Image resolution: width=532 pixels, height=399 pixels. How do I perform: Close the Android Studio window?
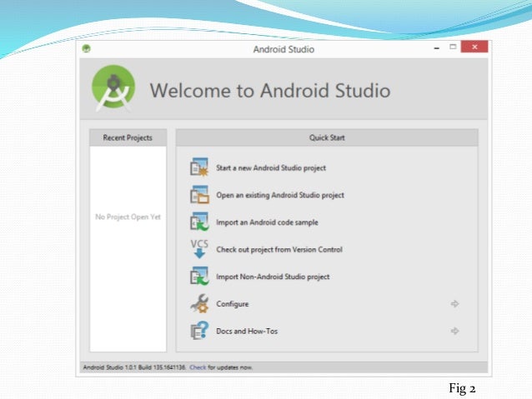[x=474, y=47]
